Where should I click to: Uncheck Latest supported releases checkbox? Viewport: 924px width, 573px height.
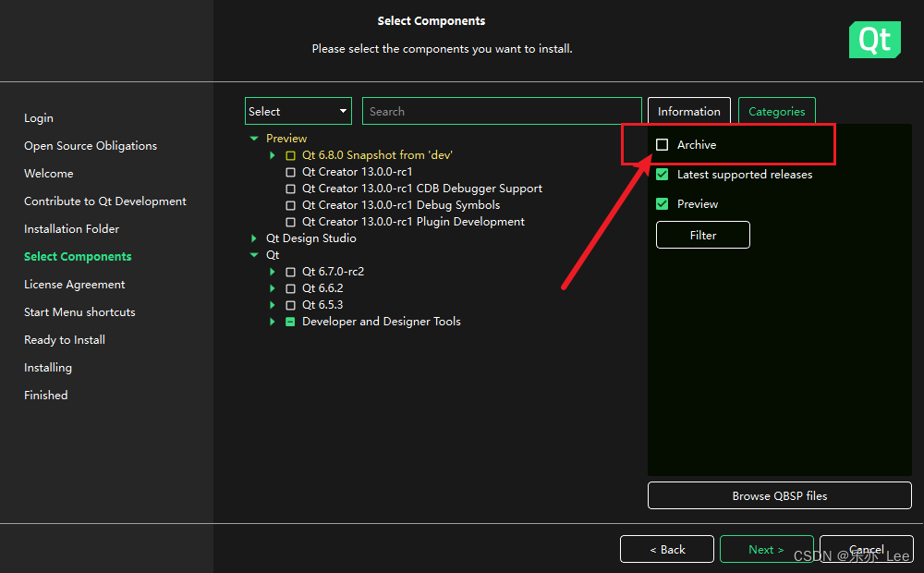click(662, 174)
